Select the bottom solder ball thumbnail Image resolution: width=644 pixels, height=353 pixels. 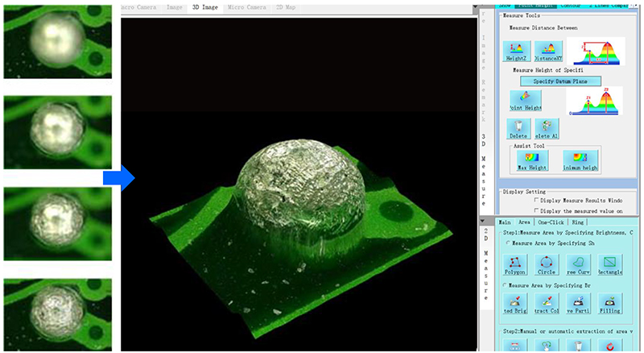pos(57,315)
